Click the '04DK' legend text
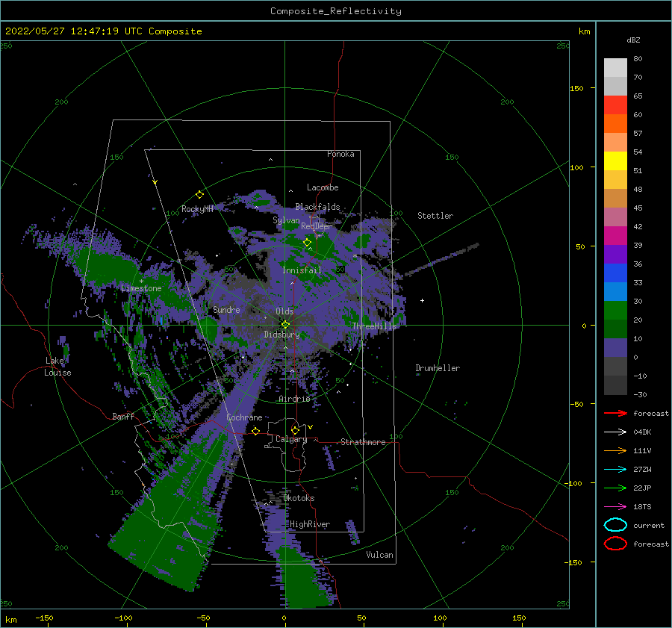 [642, 432]
